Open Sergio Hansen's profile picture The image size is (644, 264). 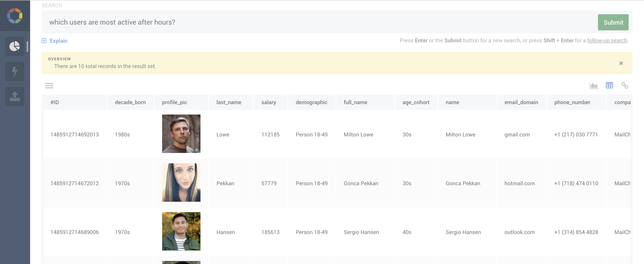pos(181,232)
